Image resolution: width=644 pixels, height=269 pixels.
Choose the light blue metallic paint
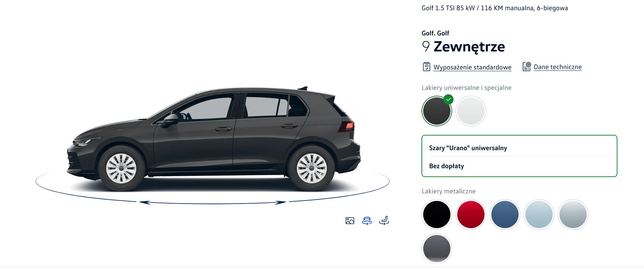539,215
